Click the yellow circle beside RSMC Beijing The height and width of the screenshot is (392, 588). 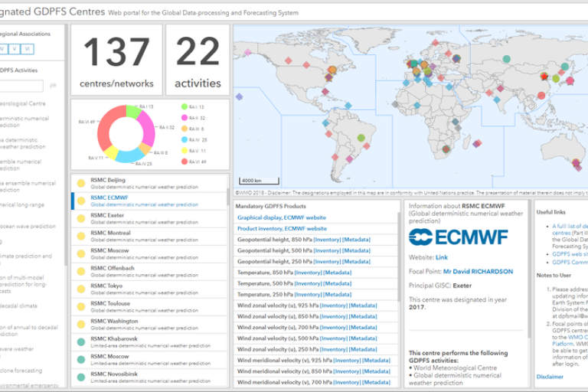point(81,184)
